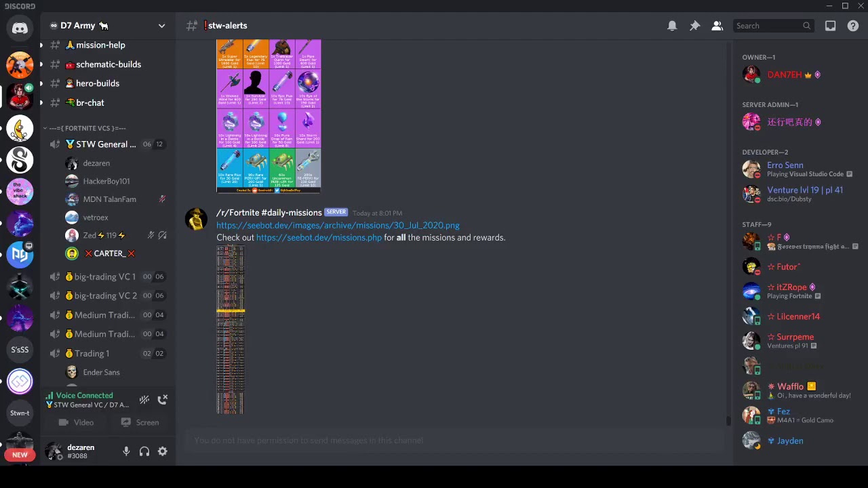
Task: Click the chat message scrollbar
Action: tap(729, 421)
